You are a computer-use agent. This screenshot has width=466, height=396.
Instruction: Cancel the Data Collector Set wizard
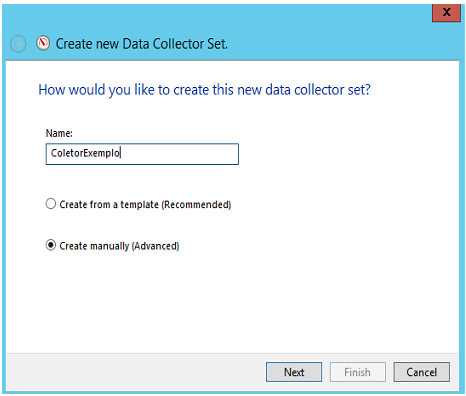point(421,372)
